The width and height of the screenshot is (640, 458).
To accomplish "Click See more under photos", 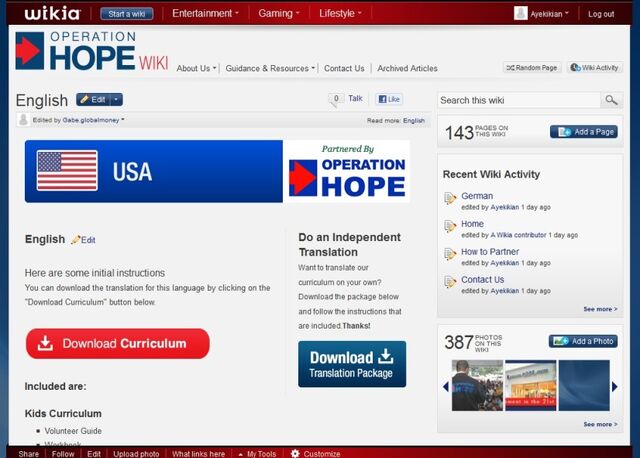I will 600,425.
